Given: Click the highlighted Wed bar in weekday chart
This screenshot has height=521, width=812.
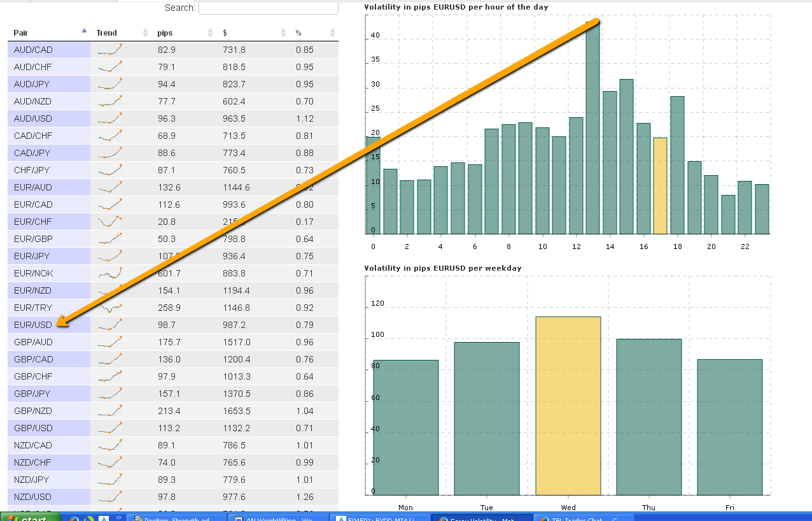Looking at the screenshot, I should click(568, 406).
